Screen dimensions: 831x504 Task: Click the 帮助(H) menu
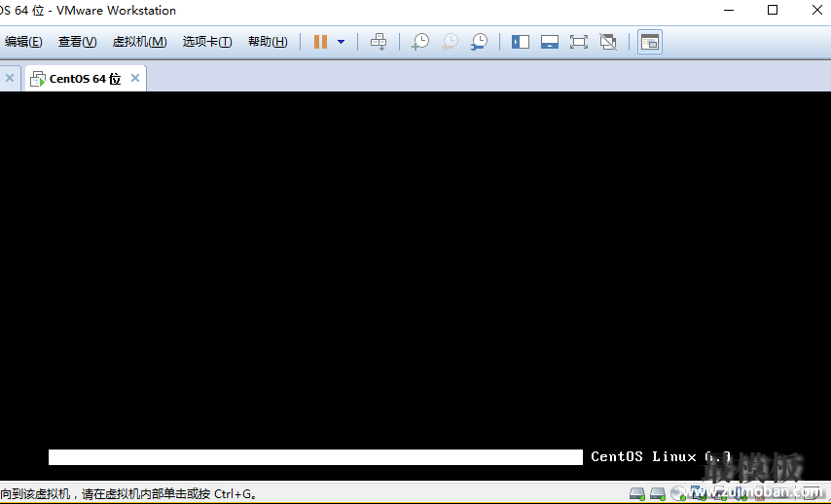268,42
